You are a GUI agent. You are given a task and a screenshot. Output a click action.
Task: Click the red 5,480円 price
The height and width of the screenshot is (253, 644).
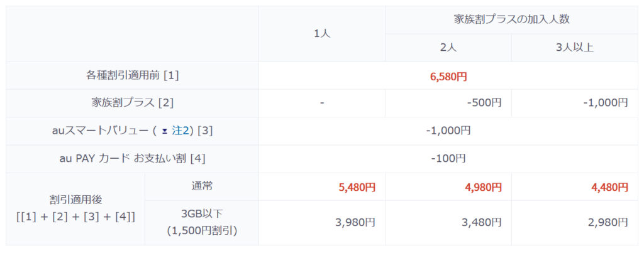coord(357,187)
